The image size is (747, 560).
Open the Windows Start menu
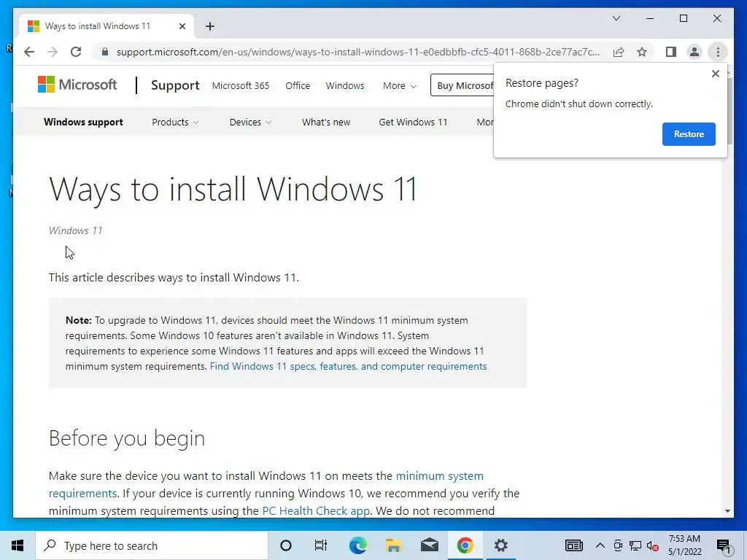(18, 545)
